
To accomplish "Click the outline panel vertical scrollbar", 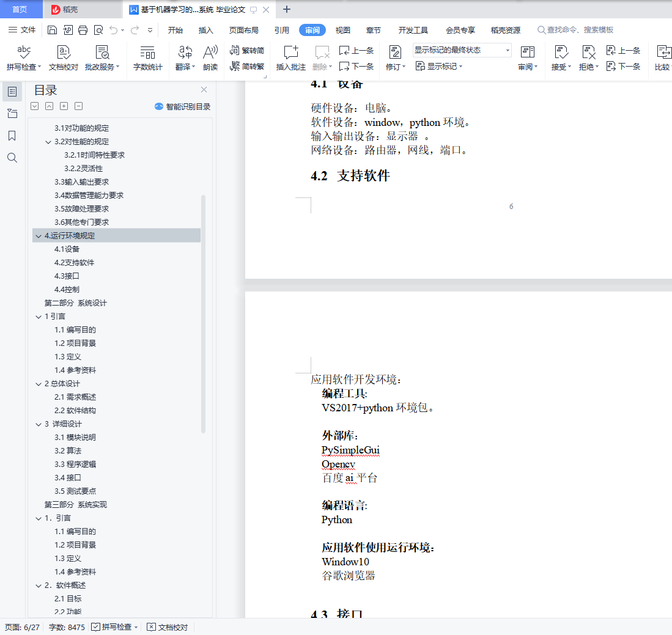I will pos(203,314).
